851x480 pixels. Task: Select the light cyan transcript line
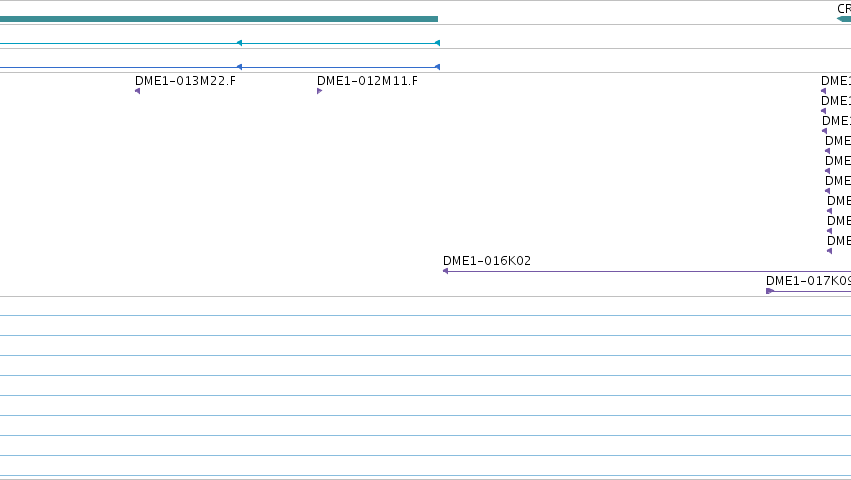(x=220, y=43)
